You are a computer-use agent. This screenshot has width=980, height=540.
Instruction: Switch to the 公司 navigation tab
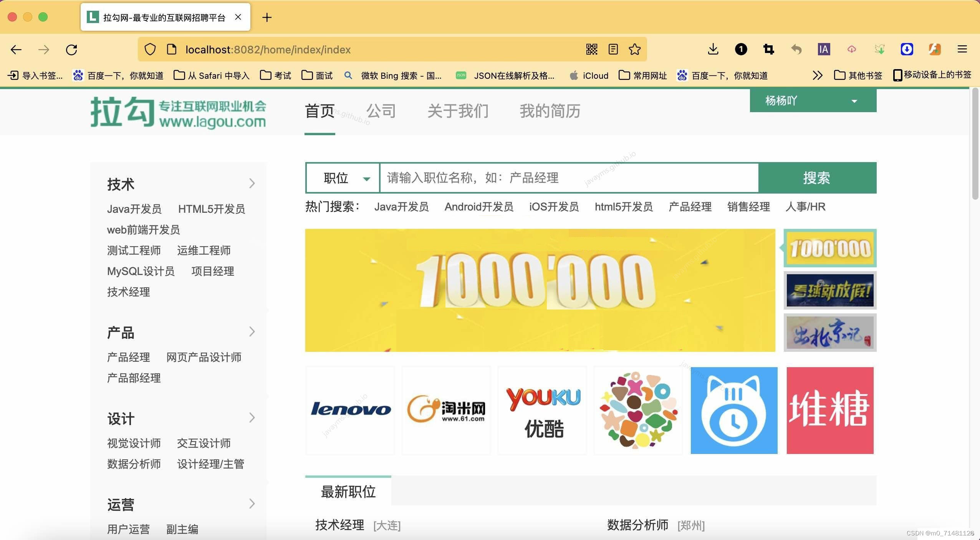coord(381,111)
